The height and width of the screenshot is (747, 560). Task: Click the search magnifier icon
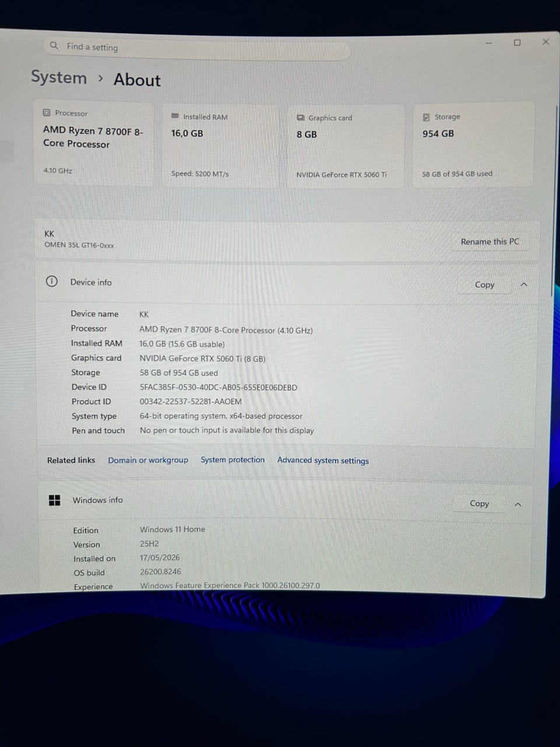[54, 45]
